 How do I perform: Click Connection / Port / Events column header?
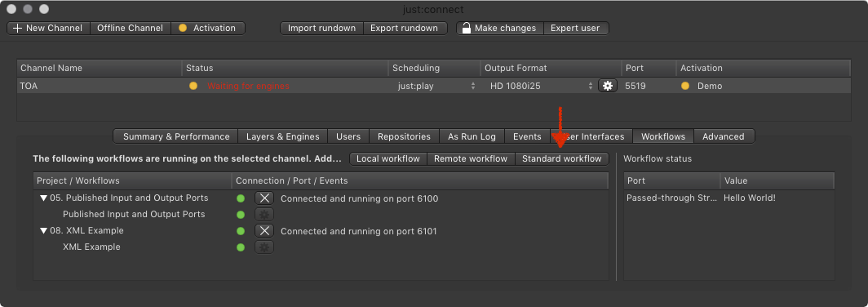click(420, 180)
